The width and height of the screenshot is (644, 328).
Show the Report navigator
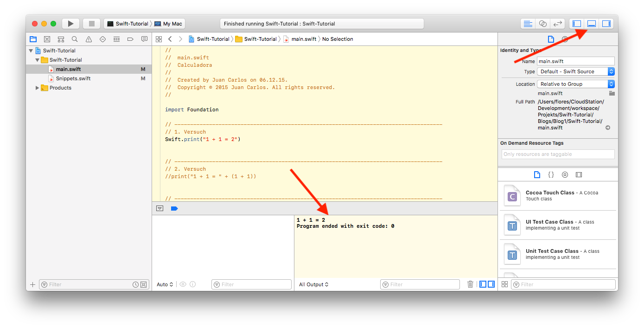click(x=144, y=39)
